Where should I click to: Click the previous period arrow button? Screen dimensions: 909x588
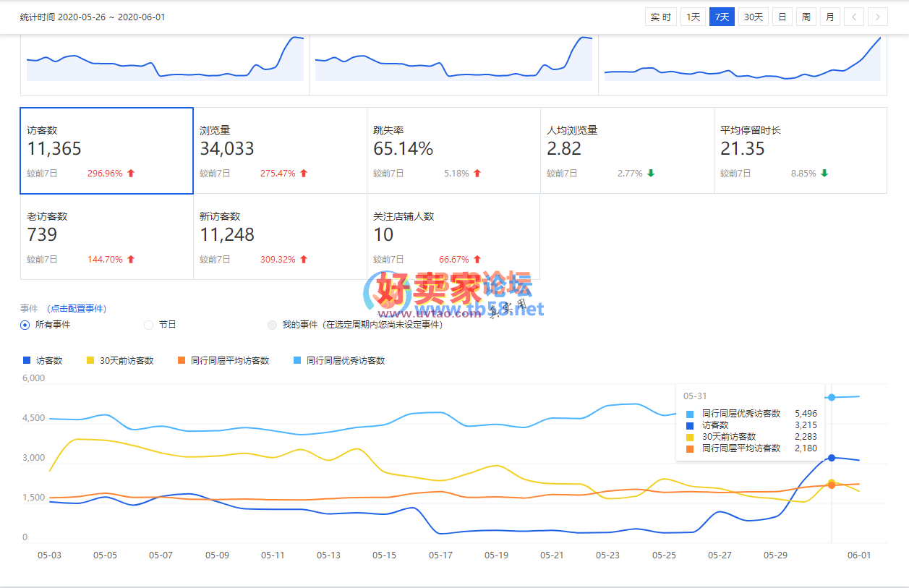(x=854, y=17)
